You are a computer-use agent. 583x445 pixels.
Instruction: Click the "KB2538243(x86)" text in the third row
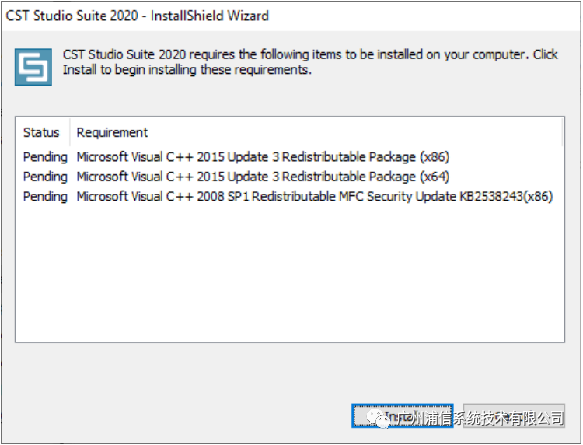click(506, 196)
